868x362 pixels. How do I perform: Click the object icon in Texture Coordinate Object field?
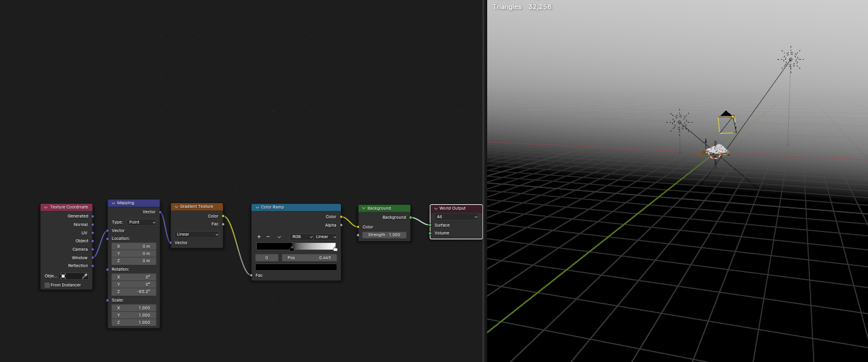pos(63,276)
